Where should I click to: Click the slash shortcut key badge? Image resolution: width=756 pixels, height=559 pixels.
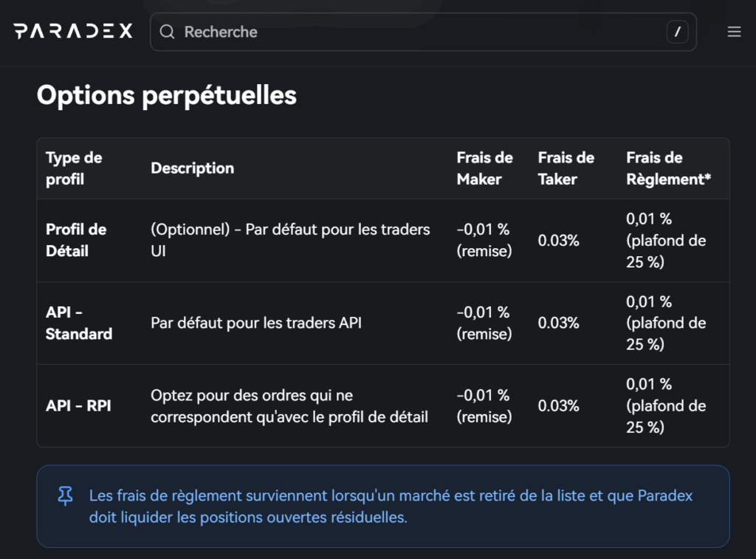click(677, 32)
